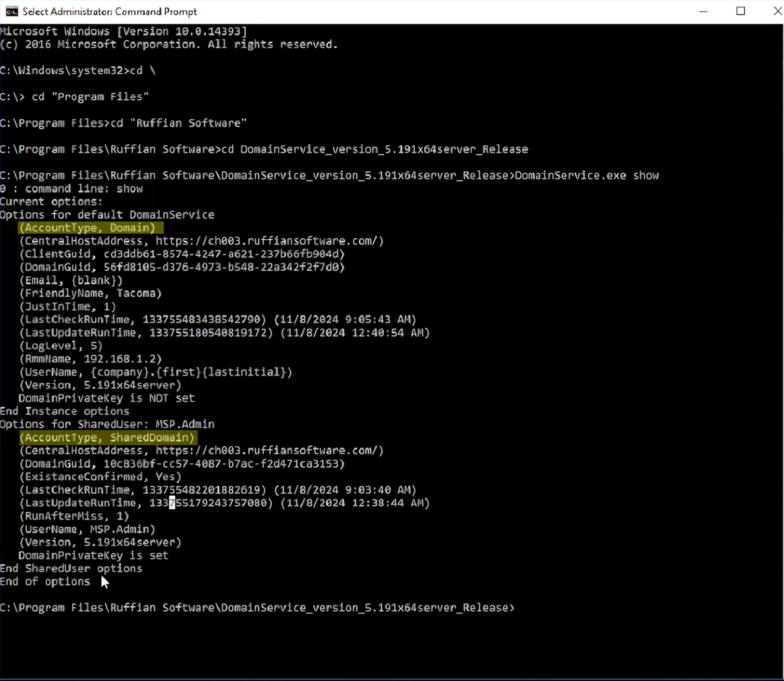Click the '(RmmName, 192.168.1.2)' entry
Viewport: 784px width, 681px height.
[x=90, y=359]
